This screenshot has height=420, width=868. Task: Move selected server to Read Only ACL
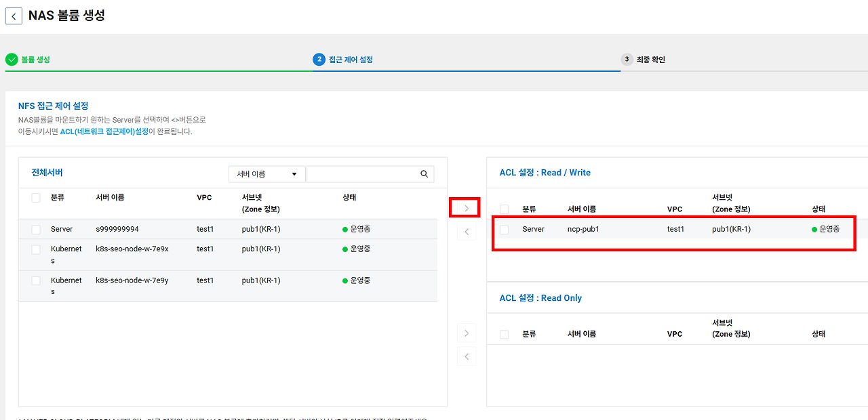click(466, 333)
